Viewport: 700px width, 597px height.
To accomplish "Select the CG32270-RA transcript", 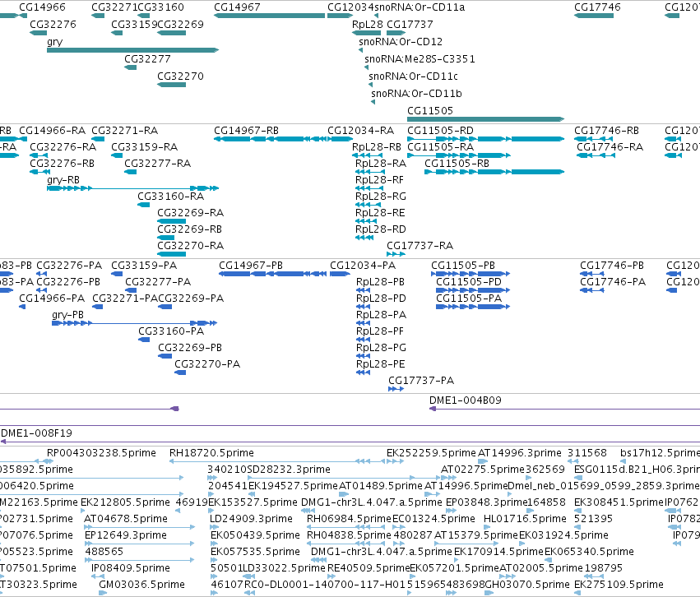I will tap(171, 254).
